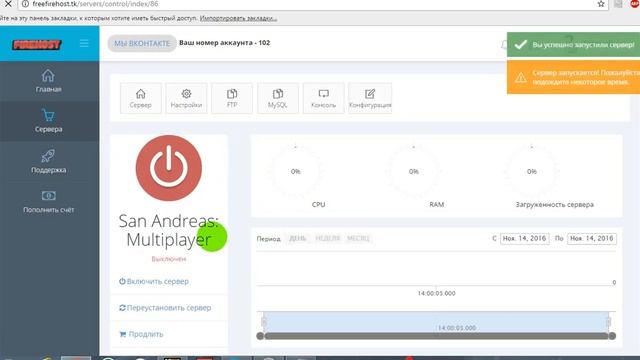Stop page loading with X button

tap(8, 4)
